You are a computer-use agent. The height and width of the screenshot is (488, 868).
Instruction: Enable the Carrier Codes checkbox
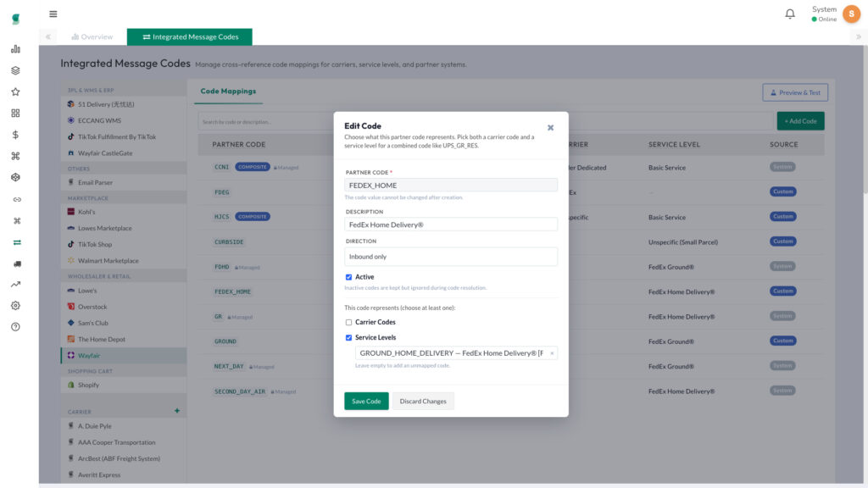tap(348, 322)
